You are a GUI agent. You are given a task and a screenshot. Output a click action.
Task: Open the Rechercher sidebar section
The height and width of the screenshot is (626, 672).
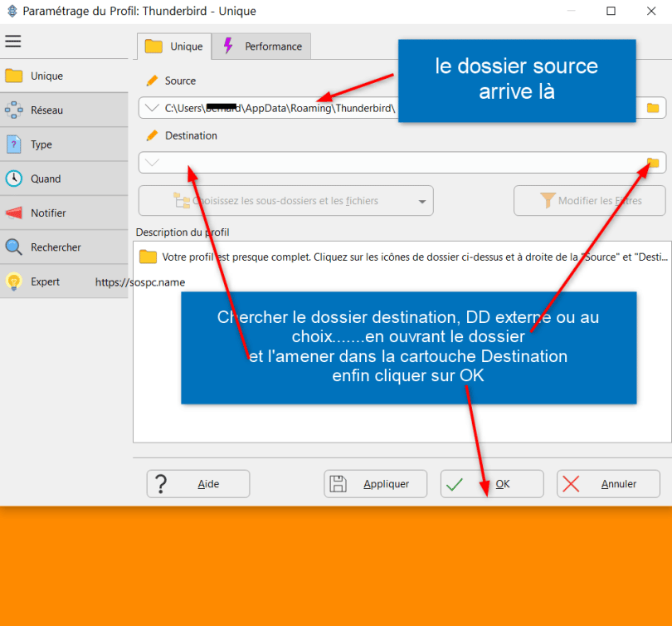[x=64, y=247]
